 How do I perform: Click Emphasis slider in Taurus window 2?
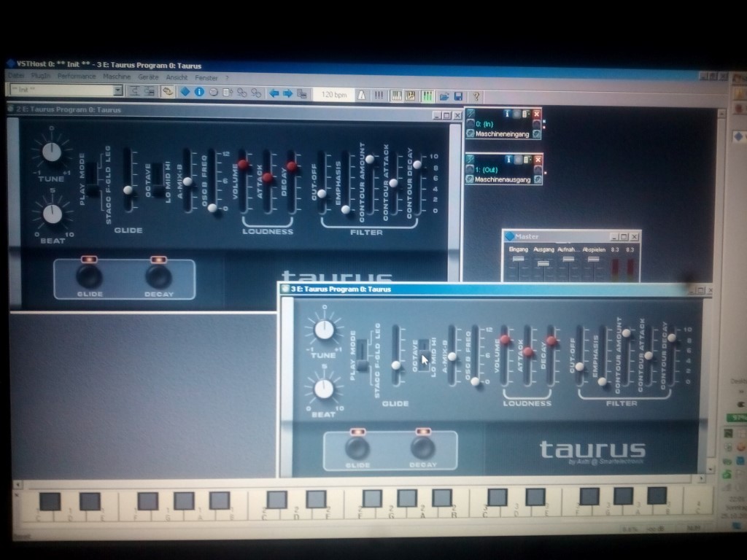(346, 209)
